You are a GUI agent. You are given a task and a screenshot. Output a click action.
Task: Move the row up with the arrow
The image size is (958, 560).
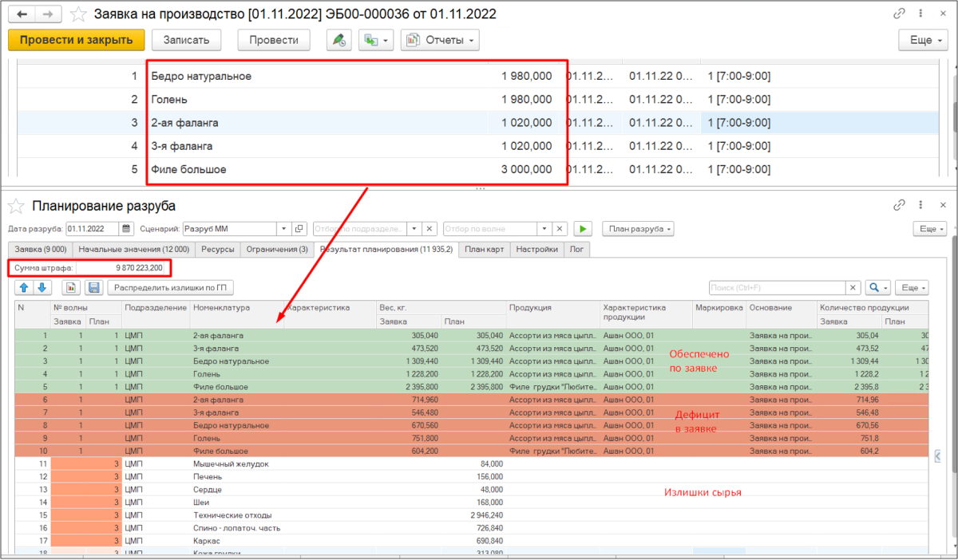tap(23, 288)
